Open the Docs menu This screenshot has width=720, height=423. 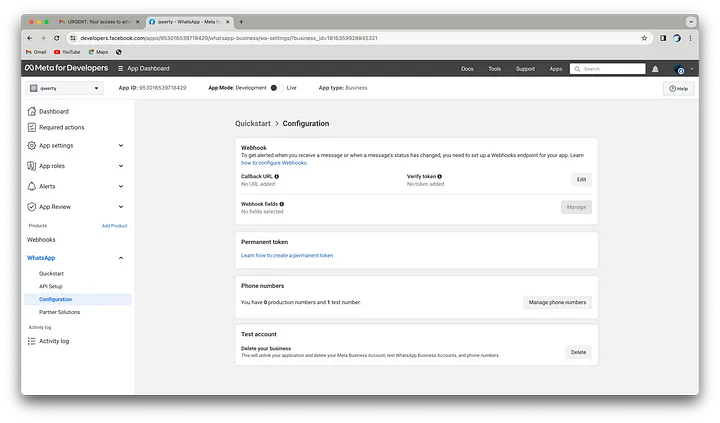[467, 69]
